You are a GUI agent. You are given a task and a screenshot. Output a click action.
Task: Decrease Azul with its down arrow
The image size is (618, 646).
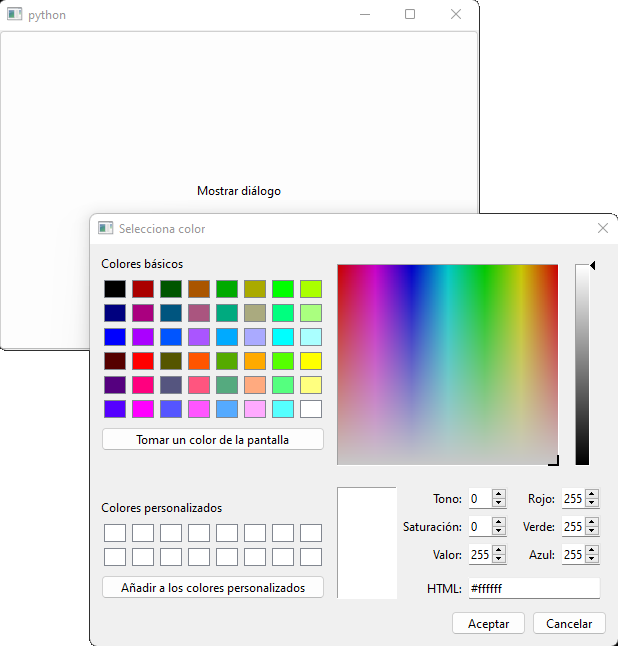click(x=592, y=559)
